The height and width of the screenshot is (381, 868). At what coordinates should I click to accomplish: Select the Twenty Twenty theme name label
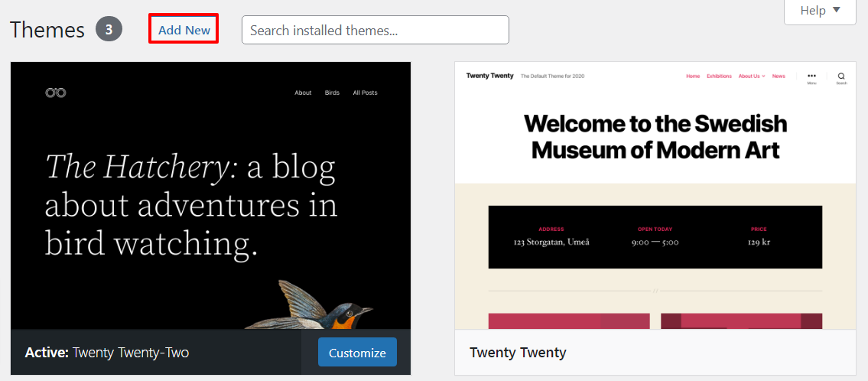click(518, 352)
